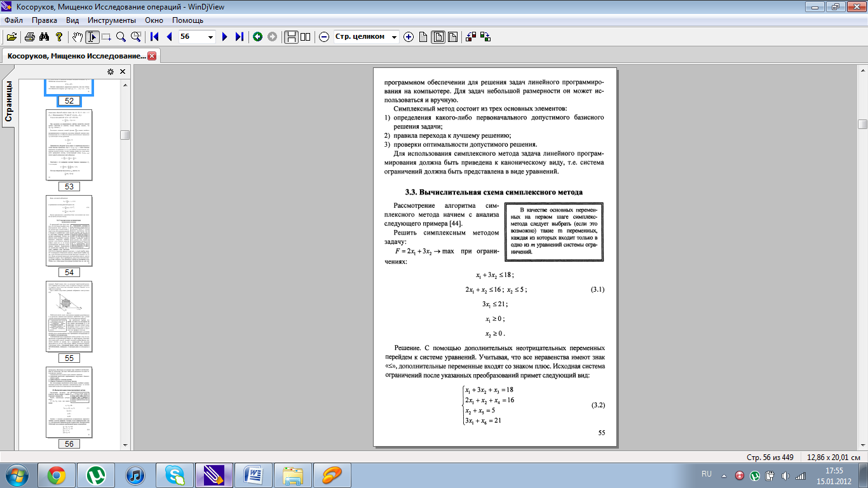868x488 pixels.
Task: Open Microsoft Word from the taskbar
Action: pos(254,475)
